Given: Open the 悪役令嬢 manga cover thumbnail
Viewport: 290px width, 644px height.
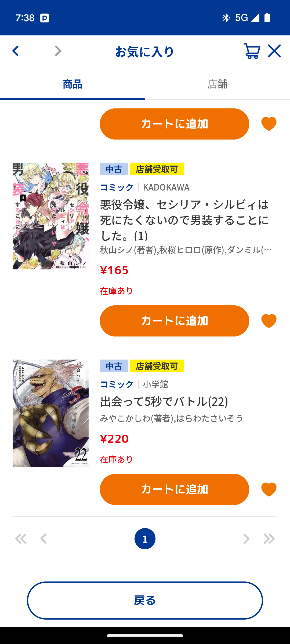Looking at the screenshot, I should [x=50, y=216].
